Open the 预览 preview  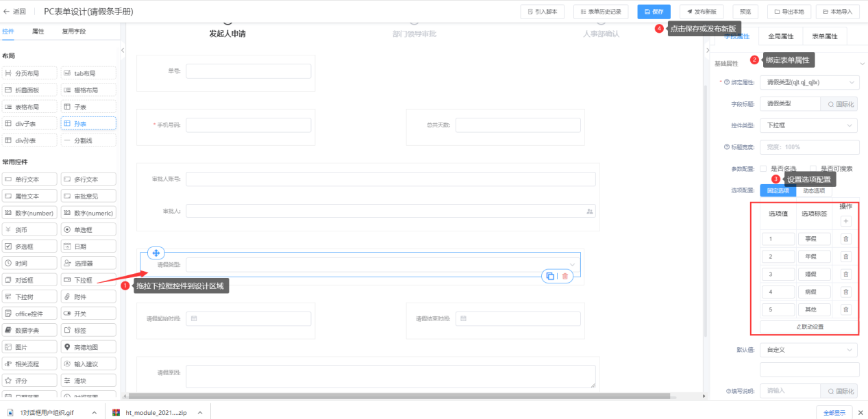point(745,12)
